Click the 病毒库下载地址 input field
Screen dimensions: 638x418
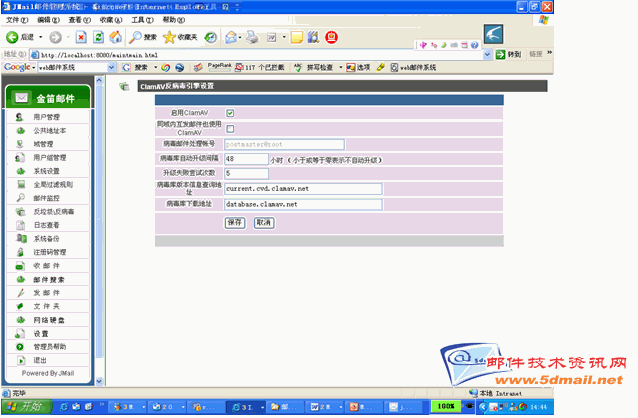point(303,204)
